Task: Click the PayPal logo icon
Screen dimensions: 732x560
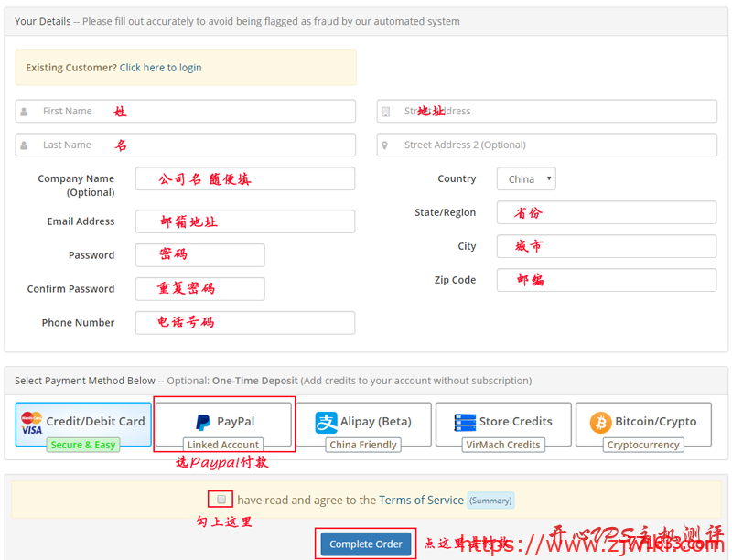Action: coord(203,422)
